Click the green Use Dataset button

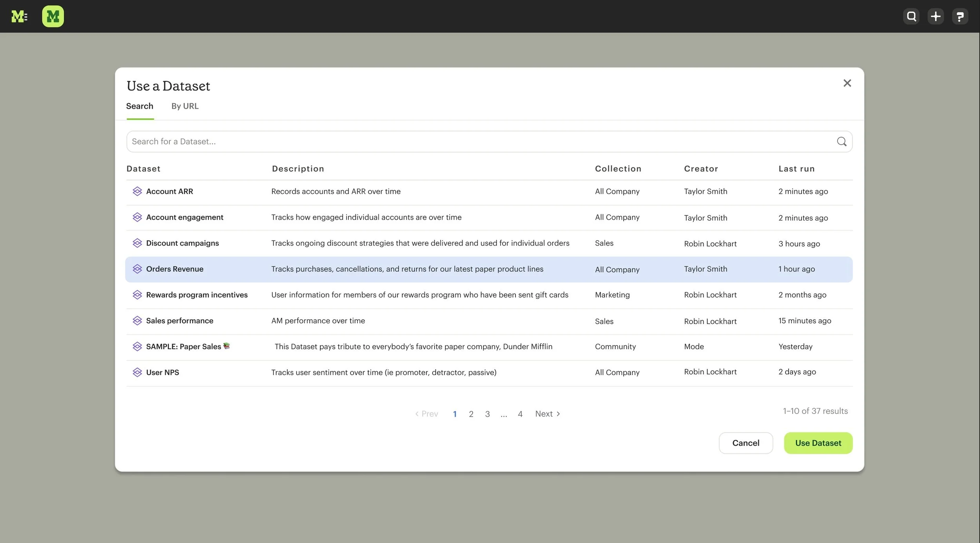pos(818,443)
